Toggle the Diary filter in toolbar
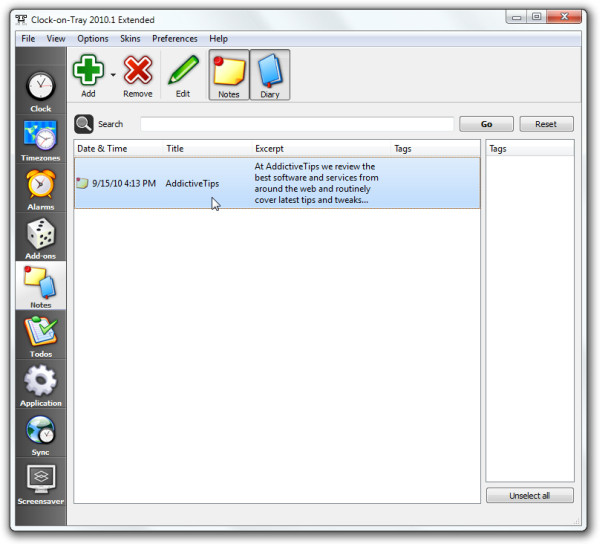Viewport: 600px width, 544px height. pos(270,75)
